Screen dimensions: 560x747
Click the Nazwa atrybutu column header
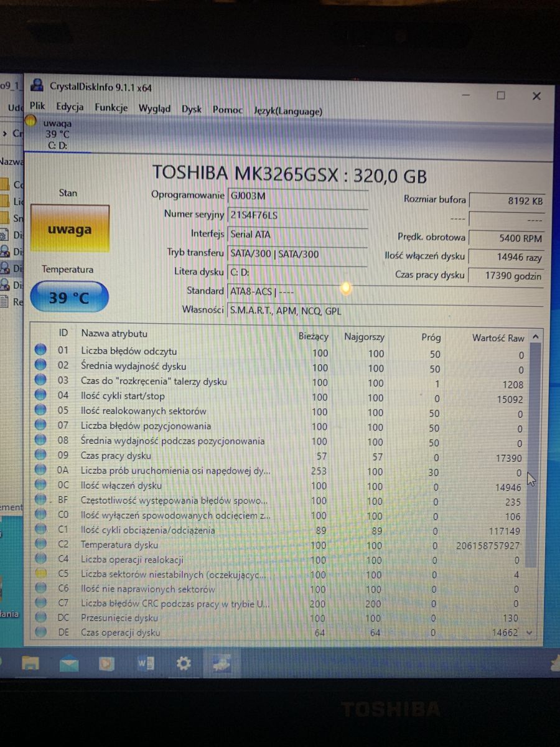(x=114, y=334)
